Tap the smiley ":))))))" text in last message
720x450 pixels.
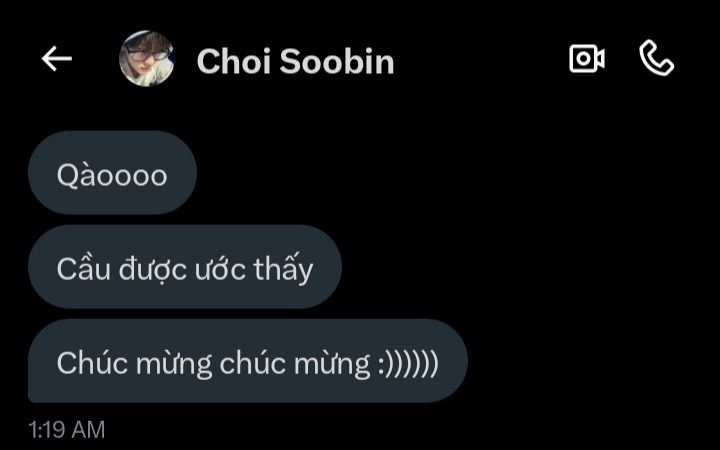tap(408, 364)
